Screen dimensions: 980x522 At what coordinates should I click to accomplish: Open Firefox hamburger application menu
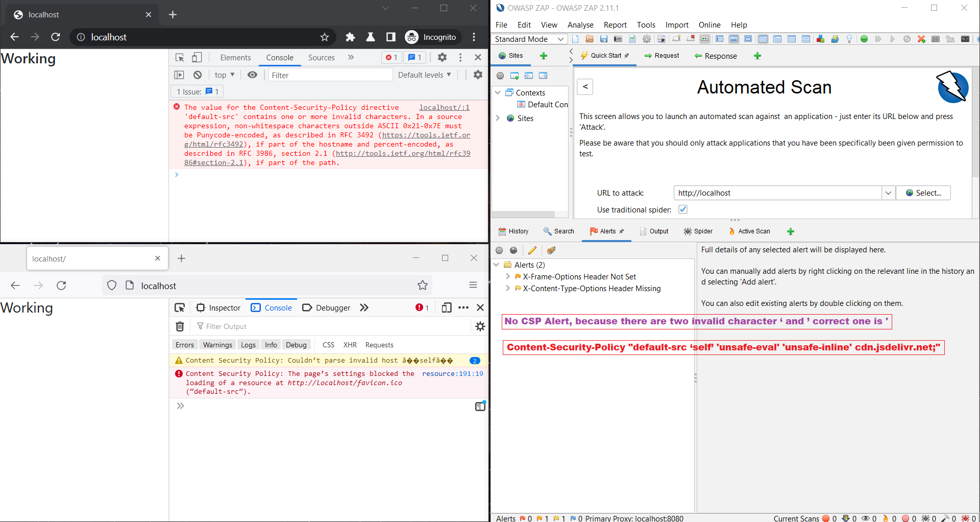473,285
